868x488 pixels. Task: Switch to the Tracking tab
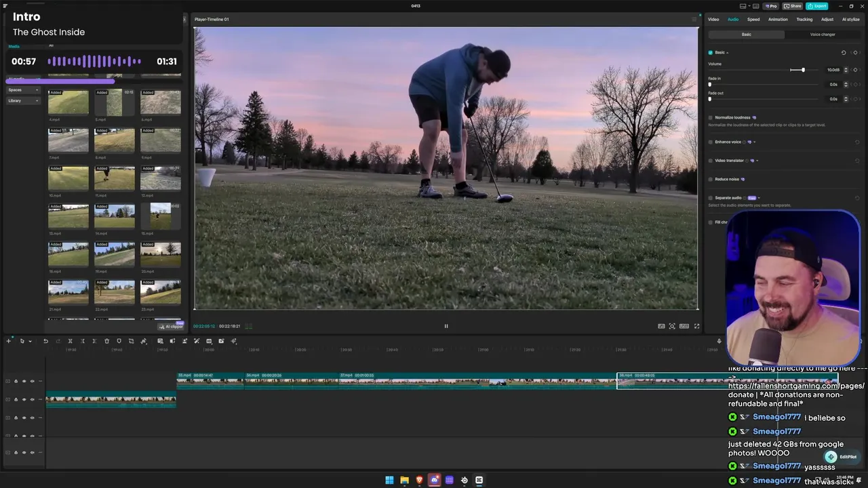804,19
